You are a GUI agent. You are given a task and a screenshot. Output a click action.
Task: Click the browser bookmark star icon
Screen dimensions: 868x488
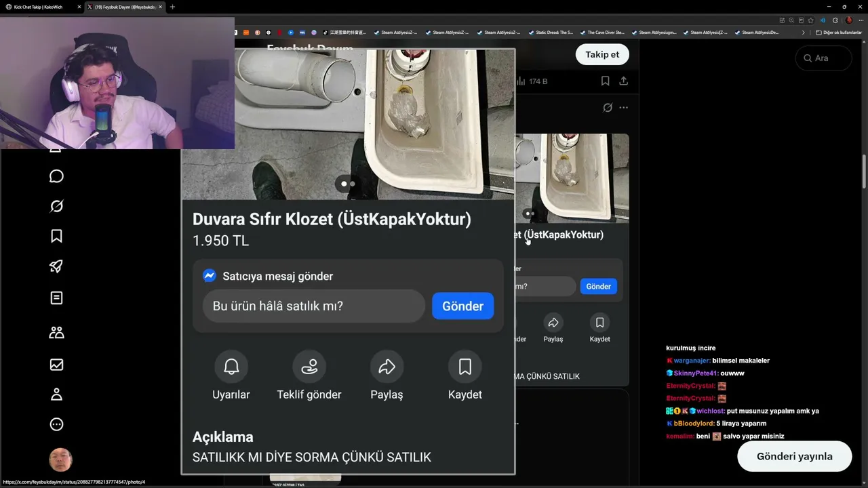point(810,20)
